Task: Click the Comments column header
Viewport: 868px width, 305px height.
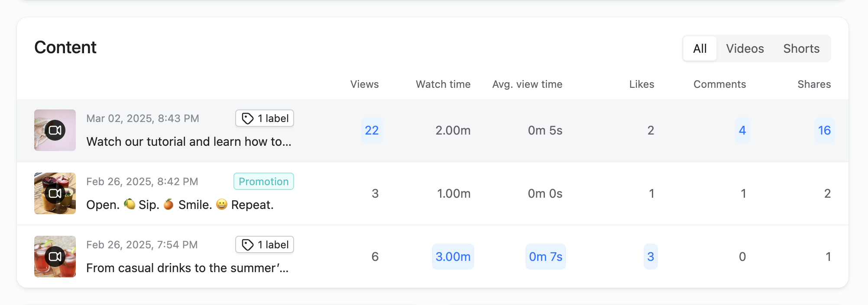Action: [x=719, y=84]
